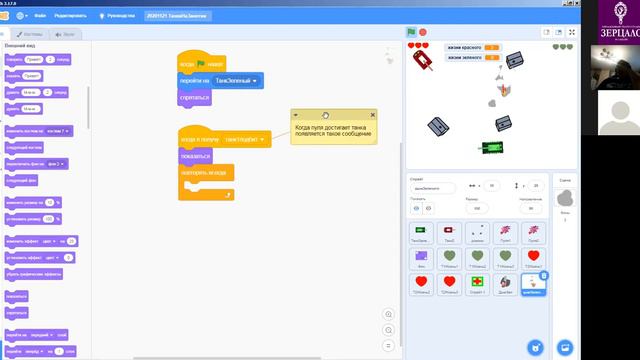
Task: Click the следующий костюм palette block
Action: click(24, 148)
